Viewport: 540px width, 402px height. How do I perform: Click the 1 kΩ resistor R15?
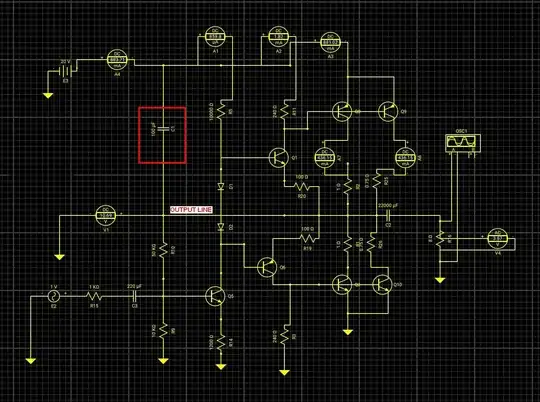pos(94,296)
